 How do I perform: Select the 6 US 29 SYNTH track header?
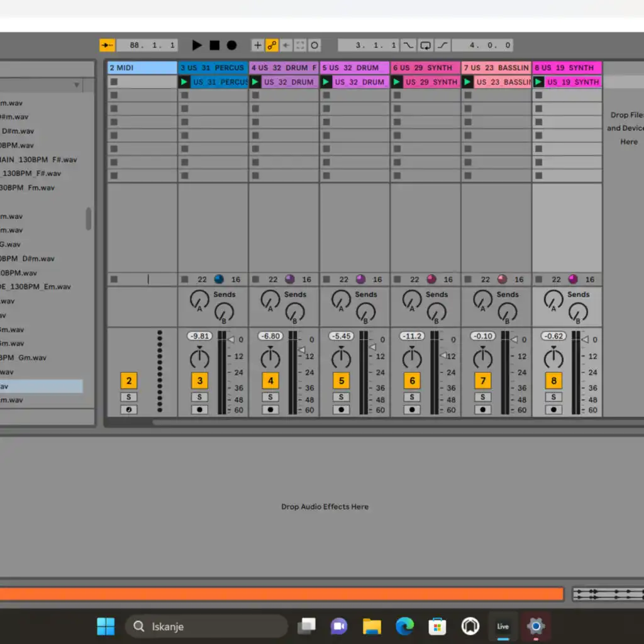pyautogui.click(x=425, y=68)
